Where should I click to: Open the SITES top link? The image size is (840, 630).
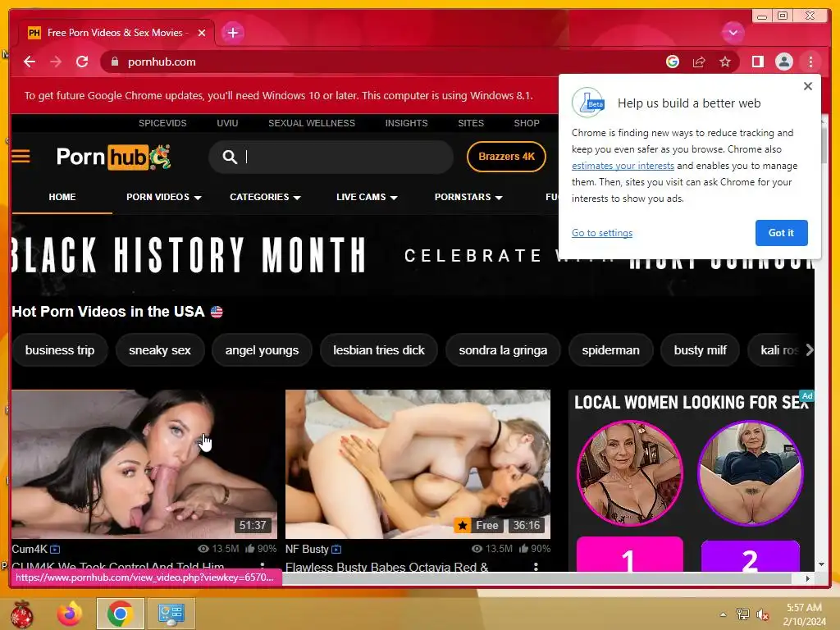pos(471,123)
